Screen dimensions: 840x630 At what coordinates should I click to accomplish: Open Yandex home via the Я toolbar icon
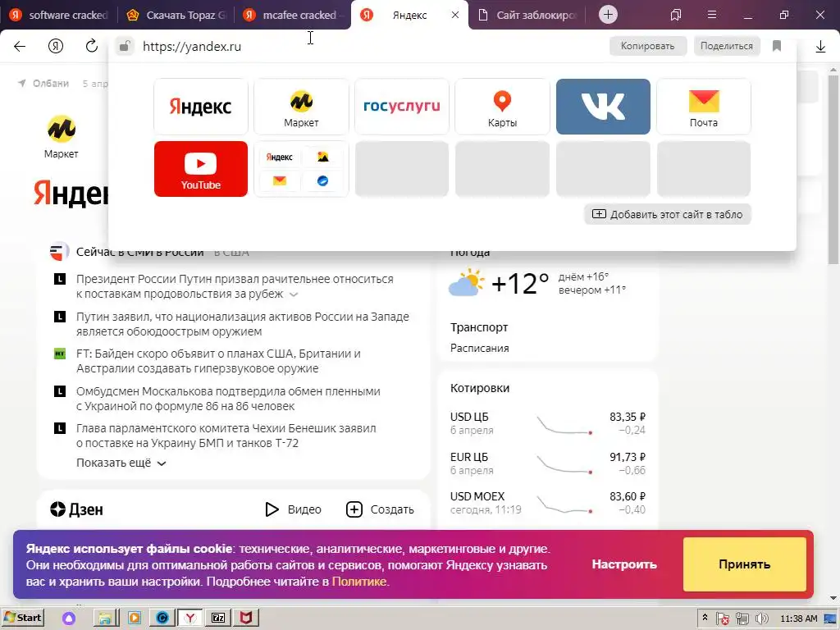tap(56, 46)
